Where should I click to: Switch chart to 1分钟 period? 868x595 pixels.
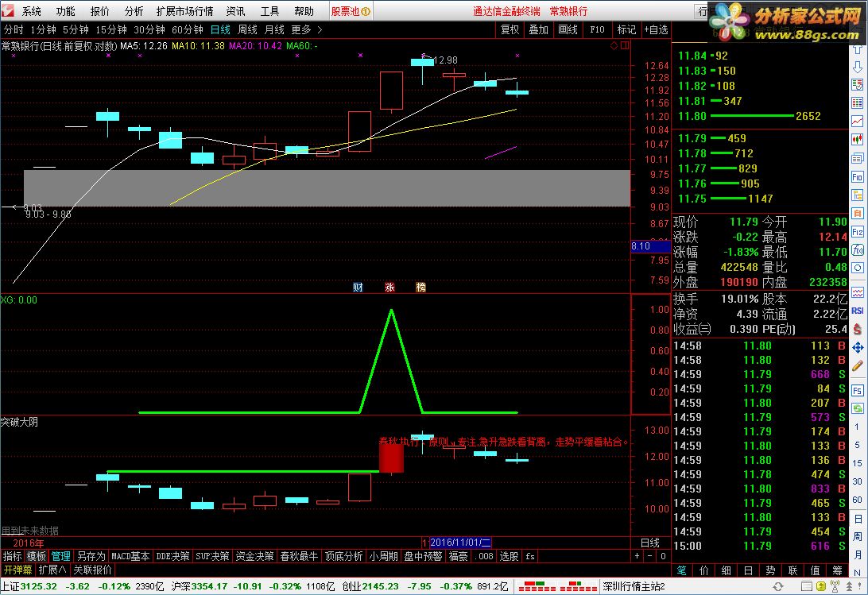(43, 29)
